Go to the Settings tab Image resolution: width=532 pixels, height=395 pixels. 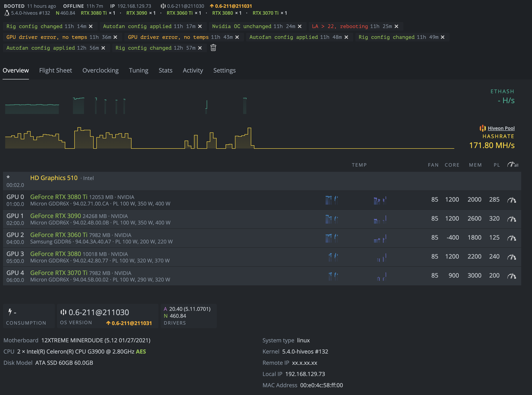click(224, 70)
